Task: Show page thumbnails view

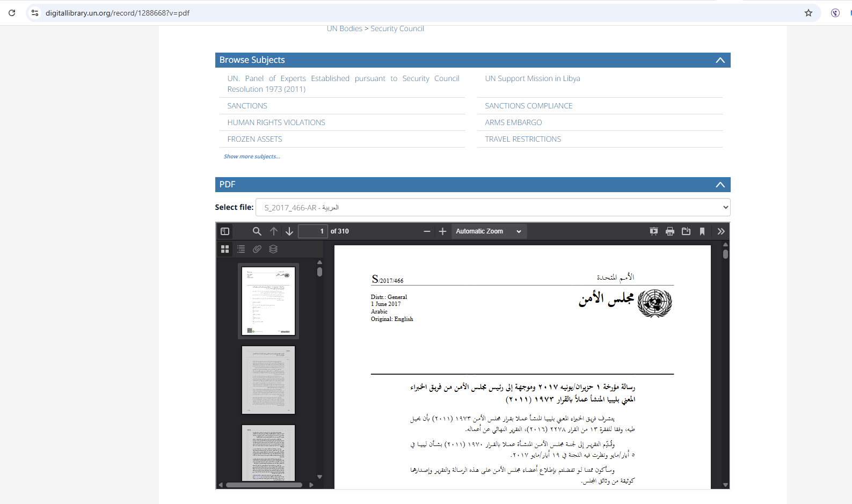Action: coord(225,249)
